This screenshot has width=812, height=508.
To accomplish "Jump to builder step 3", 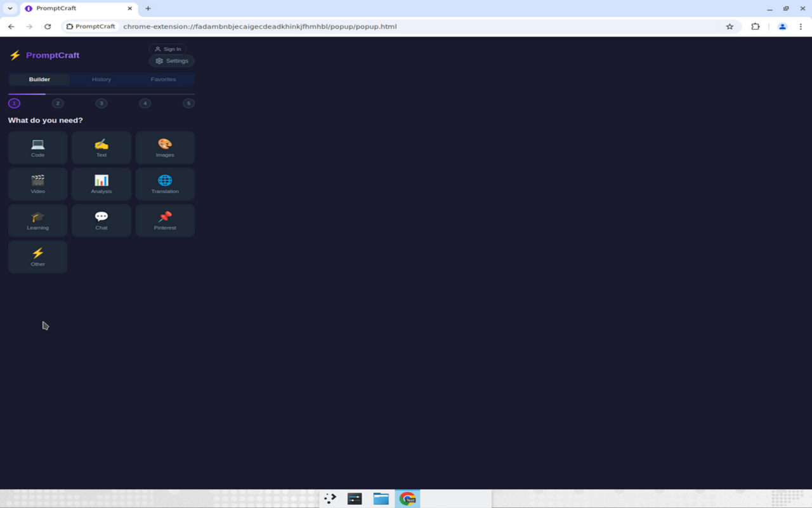I will (x=101, y=103).
